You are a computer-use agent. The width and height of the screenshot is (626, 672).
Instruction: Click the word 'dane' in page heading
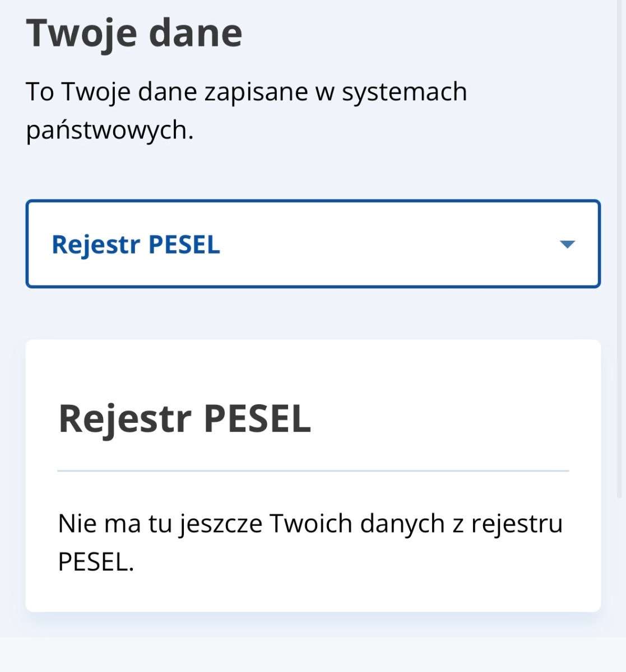tap(196, 32)
